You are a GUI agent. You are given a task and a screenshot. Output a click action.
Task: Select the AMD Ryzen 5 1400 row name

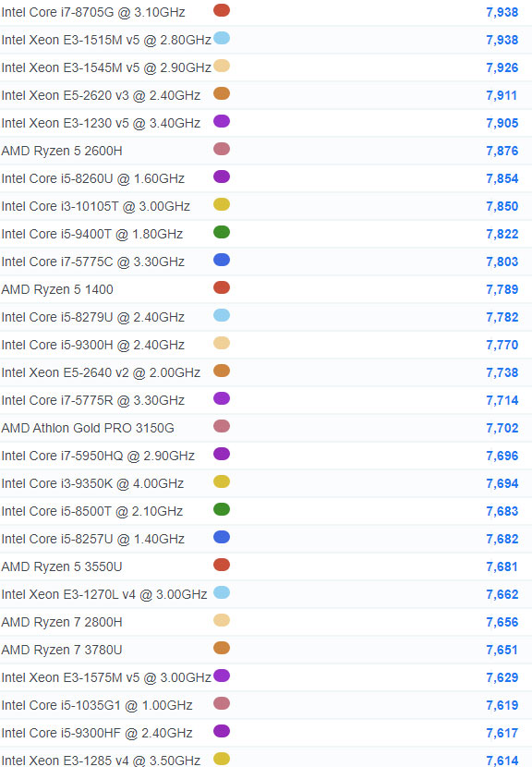point(57,289)
